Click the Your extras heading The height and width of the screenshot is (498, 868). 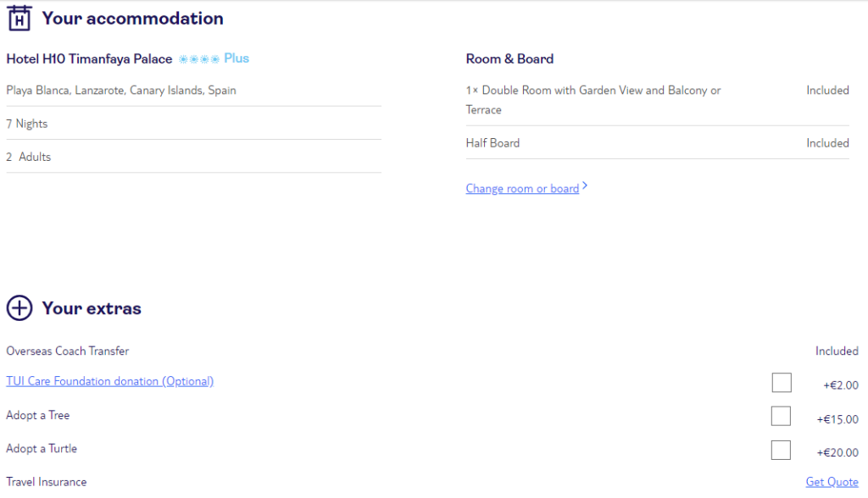tap(92, 308)
